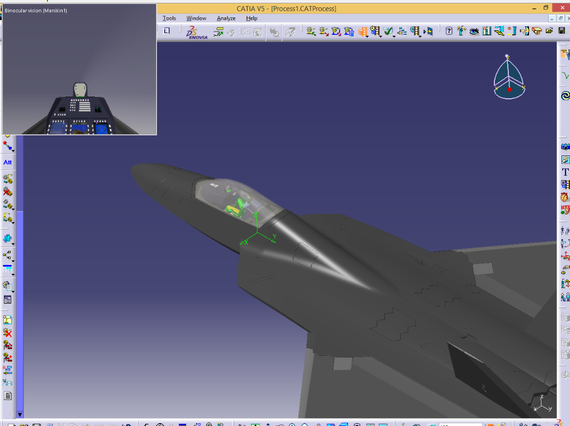Image resolution: width=570 pixels, height=426 pixels.
Task: Click the question mark help icon
Action: (449, 31)
